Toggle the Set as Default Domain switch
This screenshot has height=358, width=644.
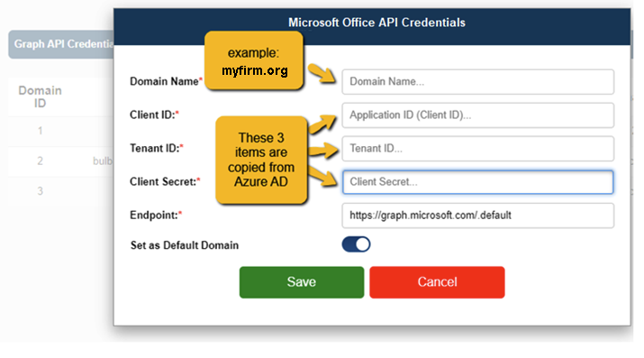[x=356, y=244]
